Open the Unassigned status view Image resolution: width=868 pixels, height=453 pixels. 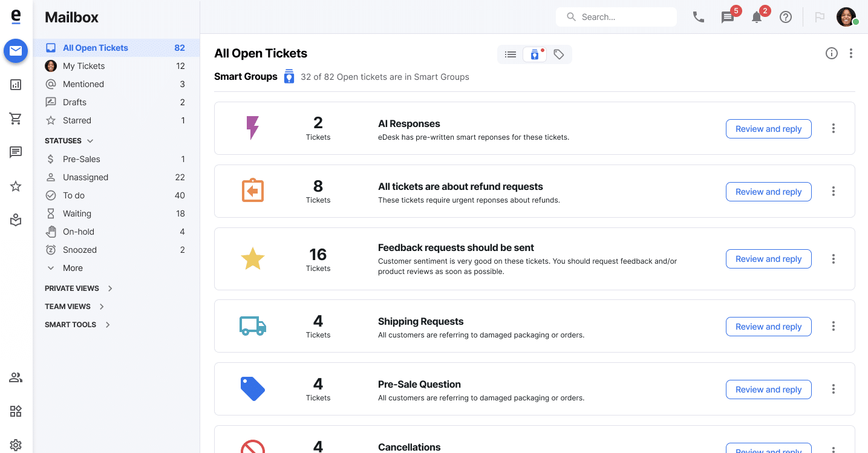pyautogui.click(x=85, y=177)
